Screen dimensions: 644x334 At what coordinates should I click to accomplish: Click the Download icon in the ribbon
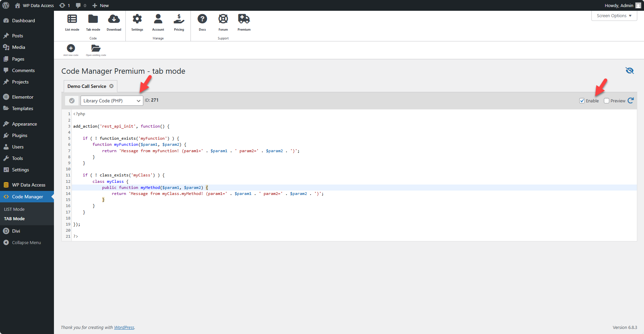click(x=114, y=22)
